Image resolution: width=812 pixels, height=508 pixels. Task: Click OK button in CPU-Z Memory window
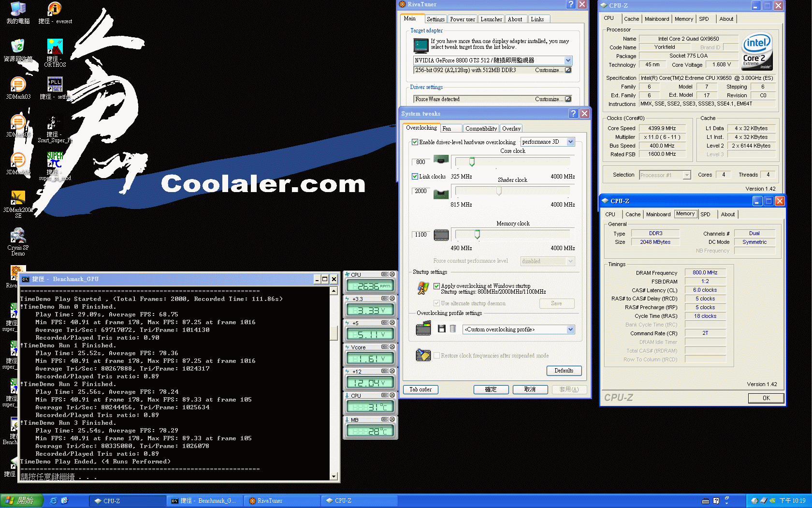tap(766, 398)
